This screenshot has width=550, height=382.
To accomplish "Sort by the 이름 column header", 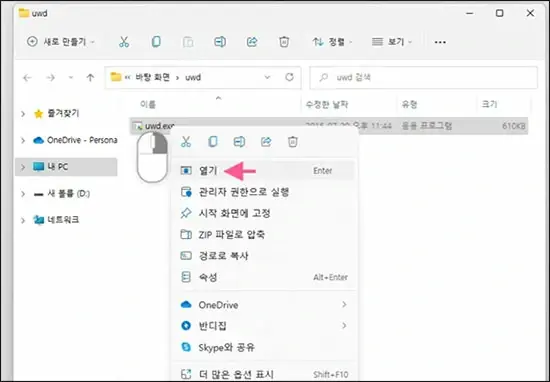I will [x=148, y=104].
